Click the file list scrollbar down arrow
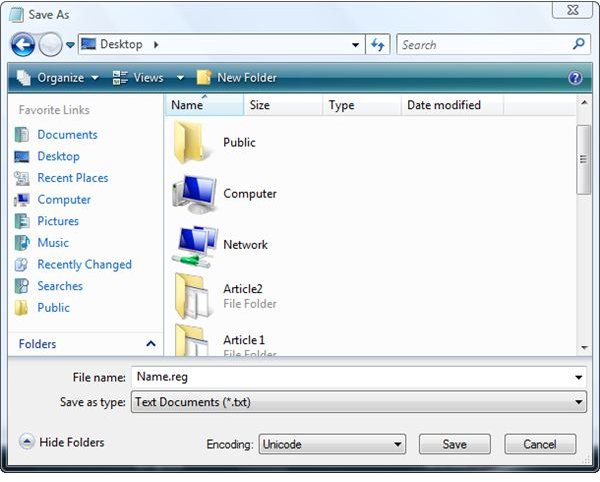600x482 pixels. pos(584,347)
